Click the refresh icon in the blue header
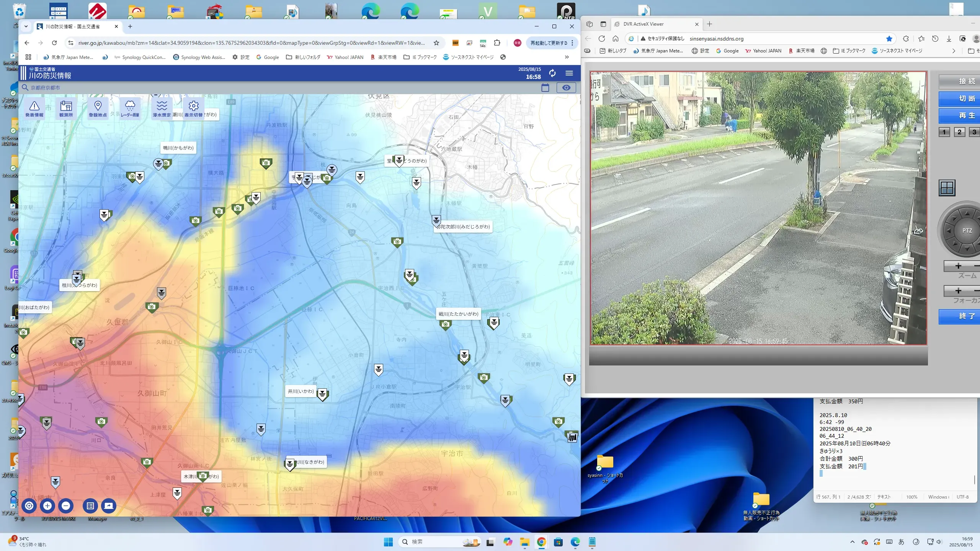Screen dimensions: 980x551 pyautogui.click(x=552, y=73)
